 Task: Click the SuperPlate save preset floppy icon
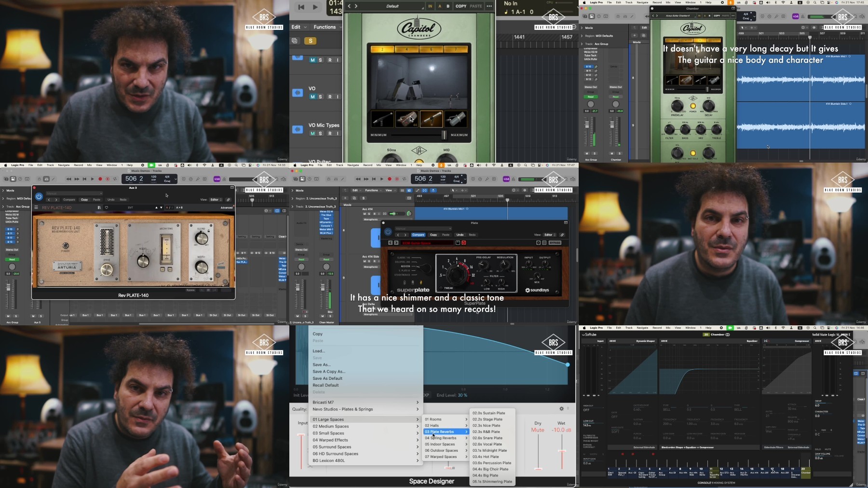458,242
